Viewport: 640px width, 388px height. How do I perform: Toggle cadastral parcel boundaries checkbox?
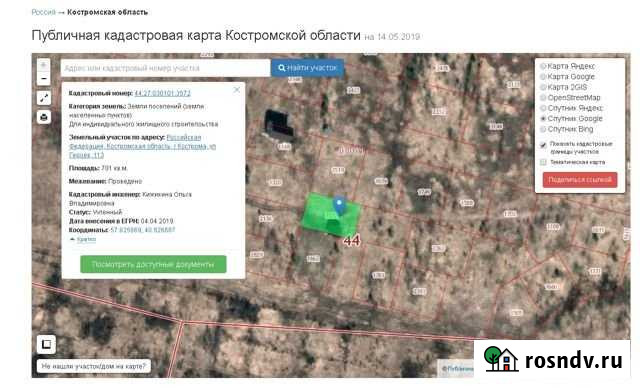pyautogui.click(x=543, y=145)
